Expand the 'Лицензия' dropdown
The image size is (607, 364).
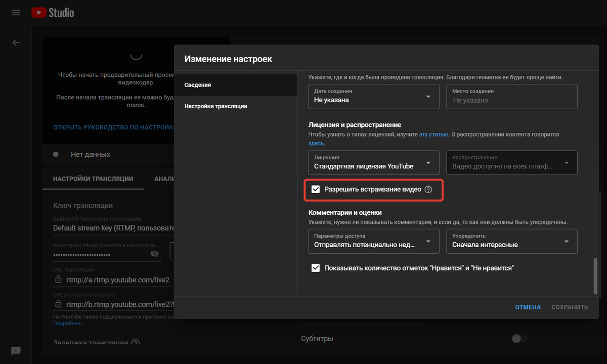point(374,163)
